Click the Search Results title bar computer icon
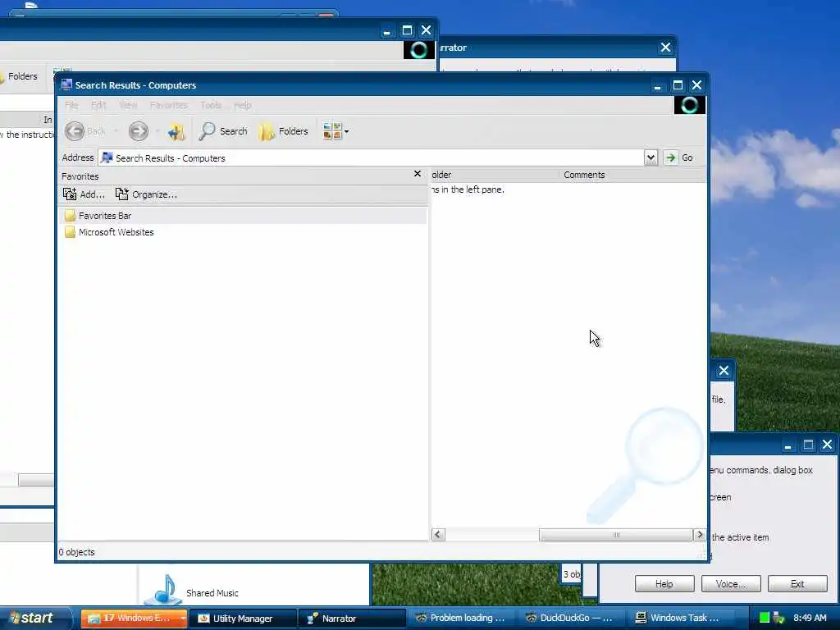This screenshot has width=840, height=630. 66,84
